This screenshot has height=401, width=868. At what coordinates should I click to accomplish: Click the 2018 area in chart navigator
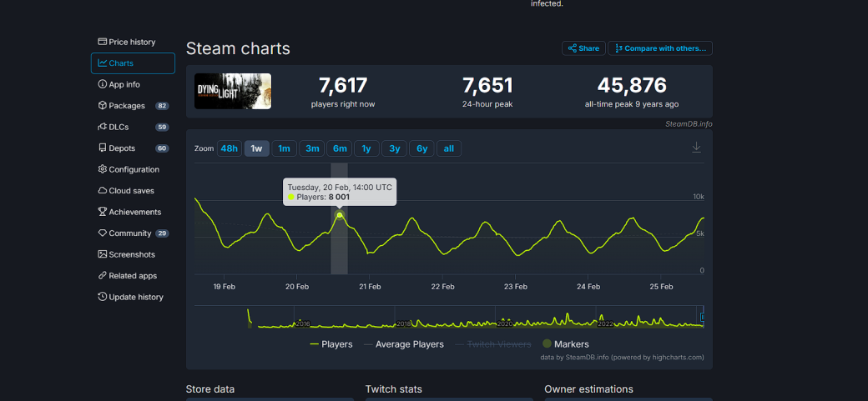[403, 323]
